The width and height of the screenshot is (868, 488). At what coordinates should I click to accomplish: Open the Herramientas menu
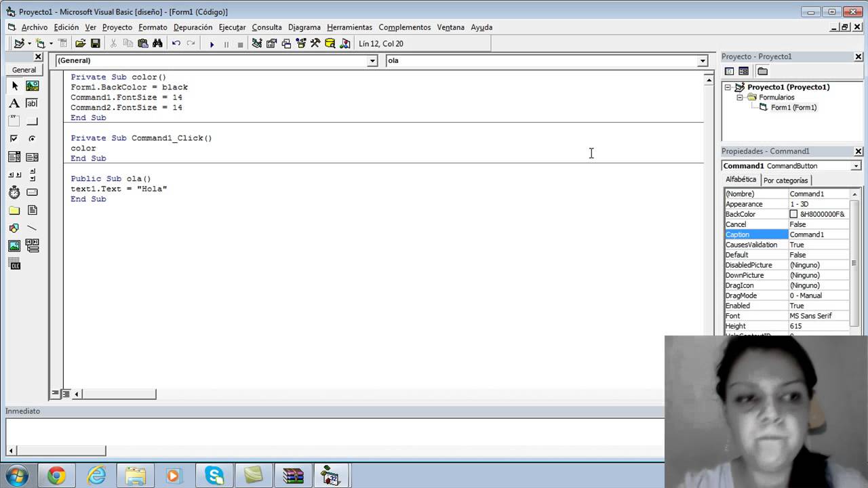(349, 27)
